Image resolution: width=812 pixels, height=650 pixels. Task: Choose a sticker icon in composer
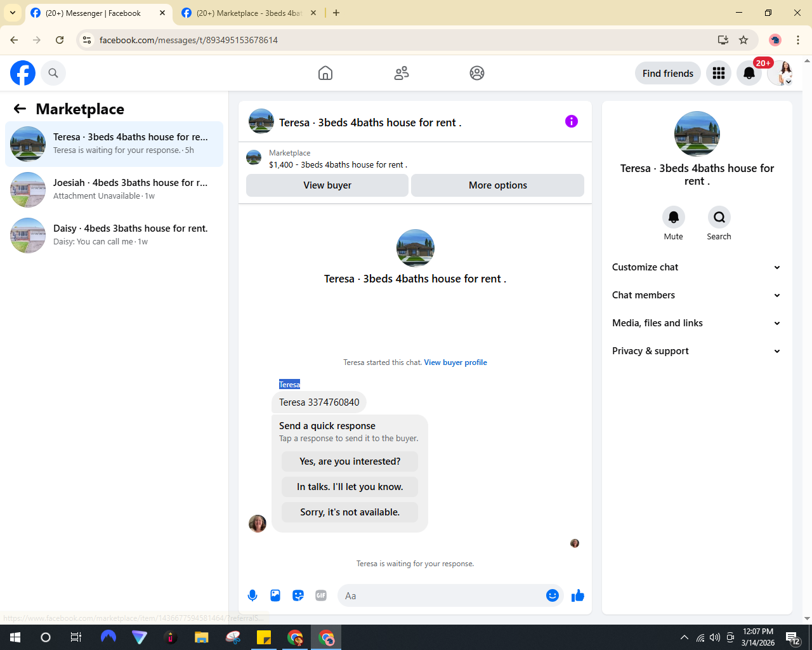(298, 595)
